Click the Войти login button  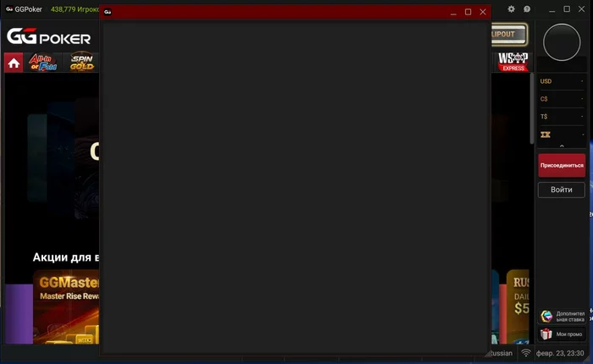(561, 190)
